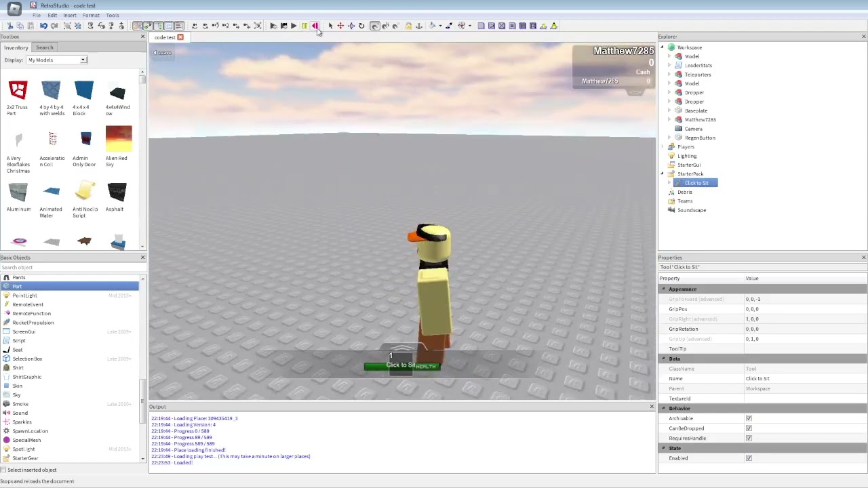Collapse the Data properties section

coord(664,359)
